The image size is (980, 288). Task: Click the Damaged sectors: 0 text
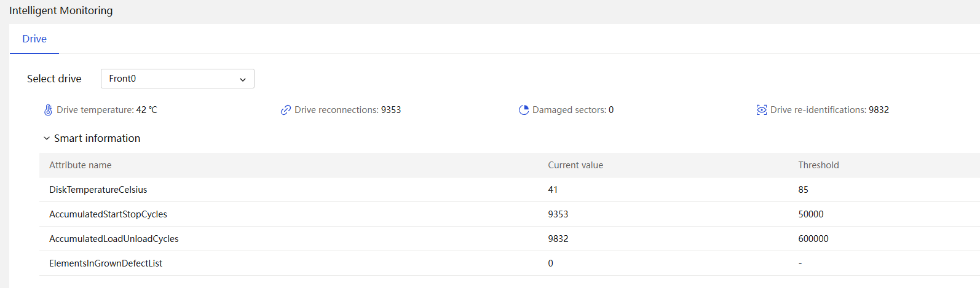tap(573, 110)
